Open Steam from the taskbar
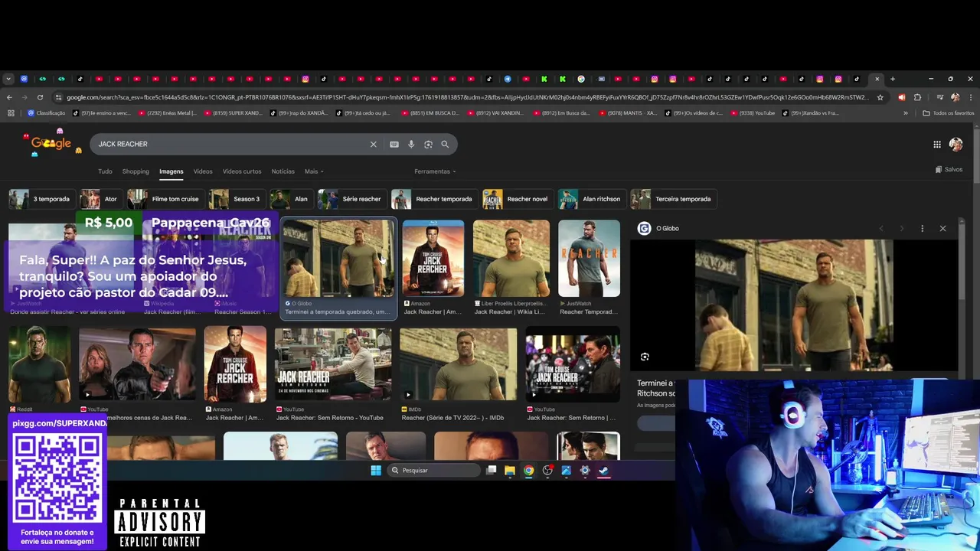 click(604, 470)
